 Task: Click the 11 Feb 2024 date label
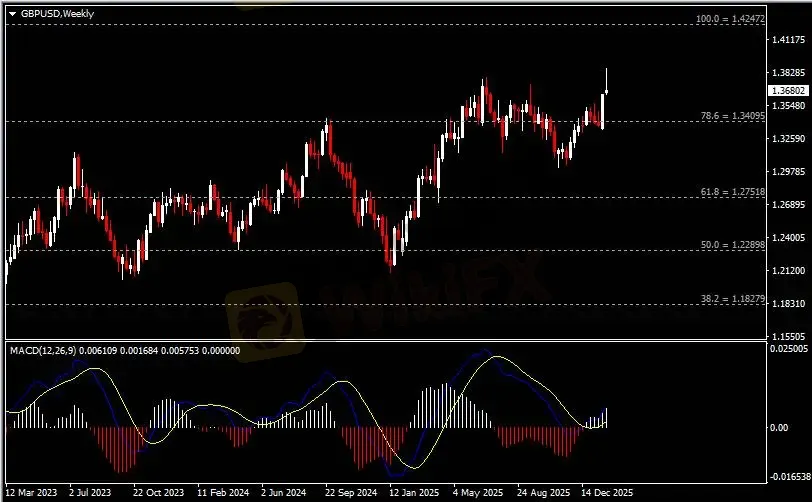[x=223, y=492]
